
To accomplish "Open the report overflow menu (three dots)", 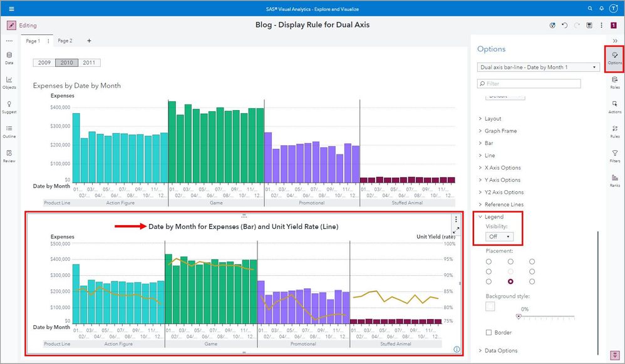I will [x=601, y=25].
